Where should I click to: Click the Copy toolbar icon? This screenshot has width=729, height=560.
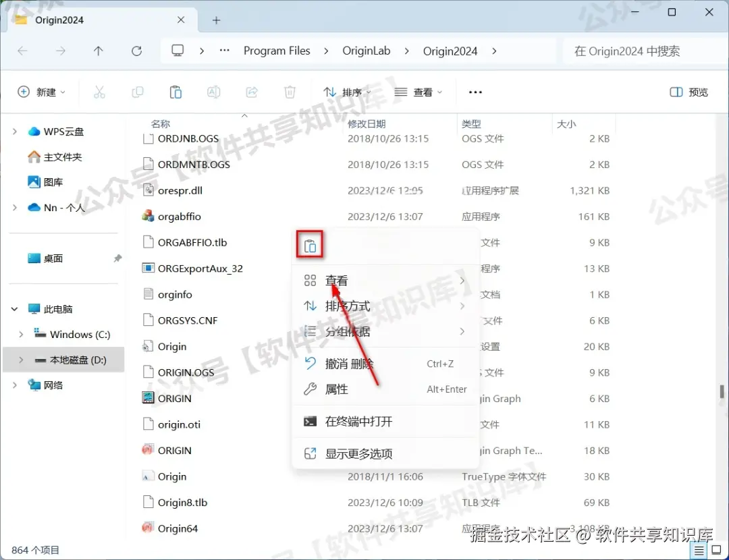tap(138, 92)
